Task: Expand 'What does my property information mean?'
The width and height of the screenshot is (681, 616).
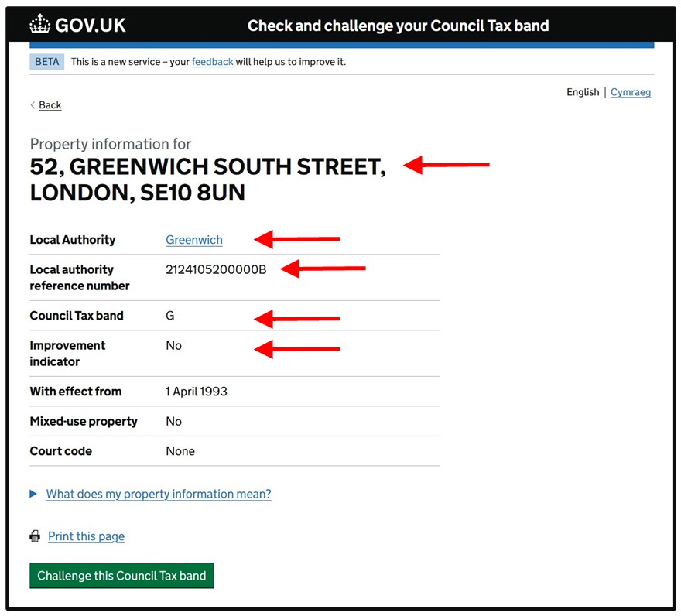Action: click(159, 494)
